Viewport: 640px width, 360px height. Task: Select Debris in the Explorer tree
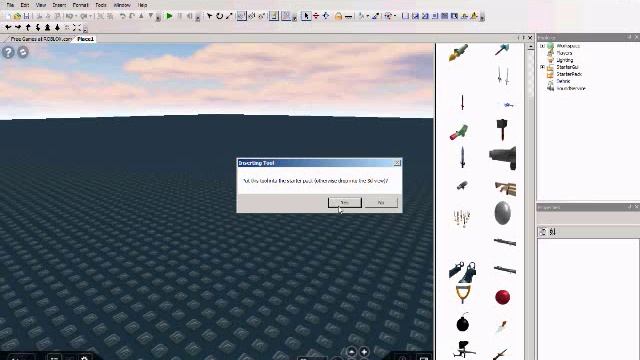[x=563, y=81]
